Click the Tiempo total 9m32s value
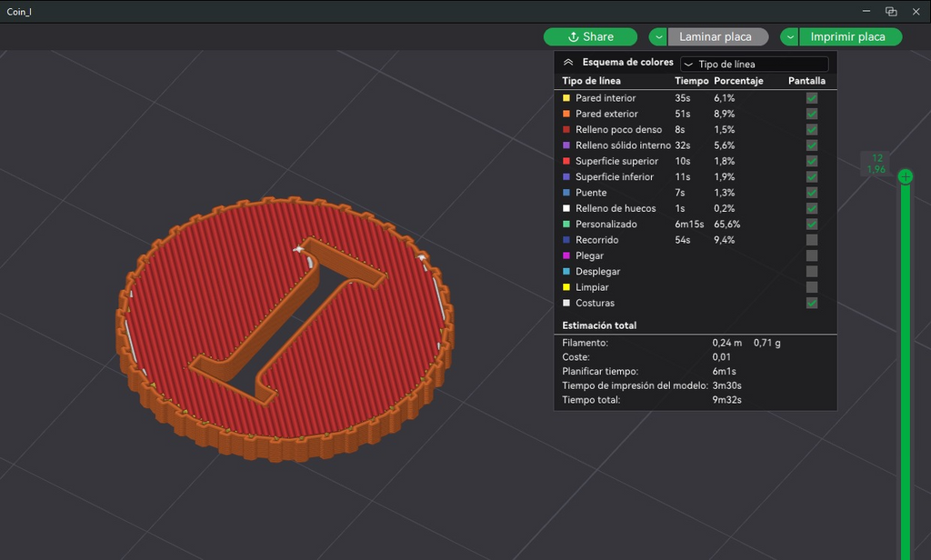This screenshot has width=931, height=560. (726, 400)
